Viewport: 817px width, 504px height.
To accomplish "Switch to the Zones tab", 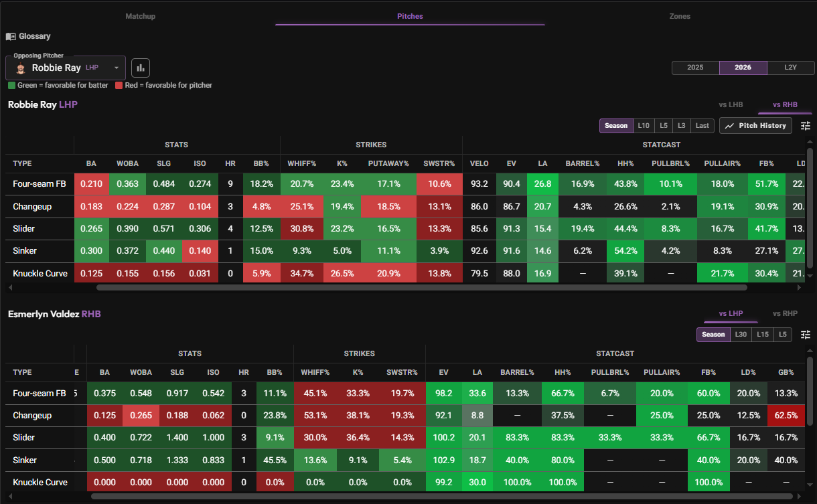I will coord(680,16).
